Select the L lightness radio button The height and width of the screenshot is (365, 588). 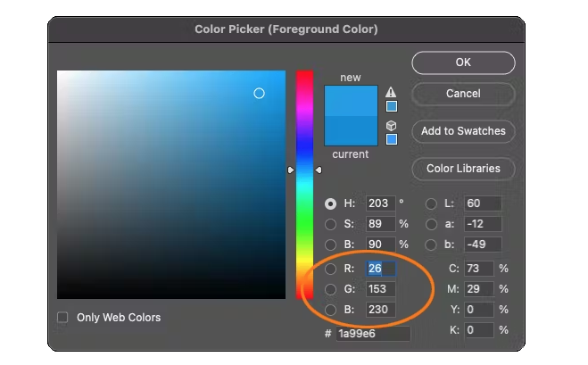click(431, 203)
